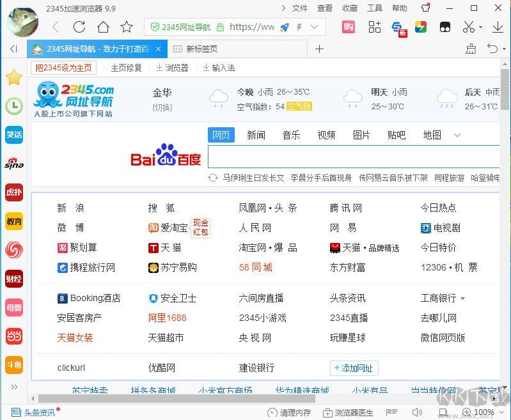Viewport: 511px width, 420px height.
Task: Open the downloads arrow icon
Action: point(498,27)
